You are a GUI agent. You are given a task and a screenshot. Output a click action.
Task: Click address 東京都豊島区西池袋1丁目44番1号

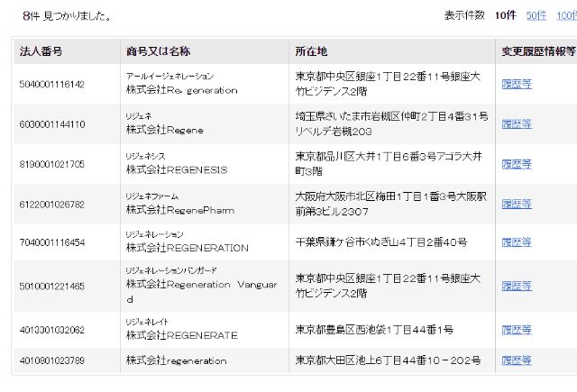(374, 330)
